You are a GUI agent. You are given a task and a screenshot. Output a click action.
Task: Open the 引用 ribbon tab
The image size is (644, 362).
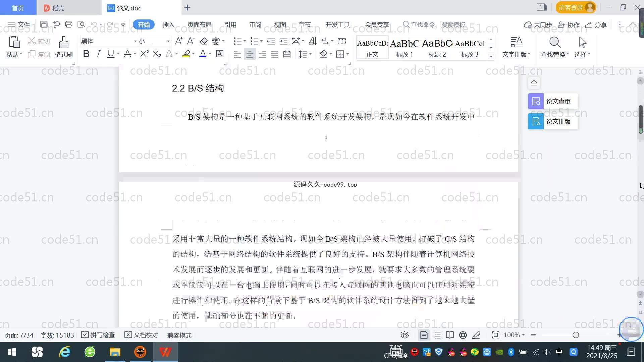[x=230, y=24]
